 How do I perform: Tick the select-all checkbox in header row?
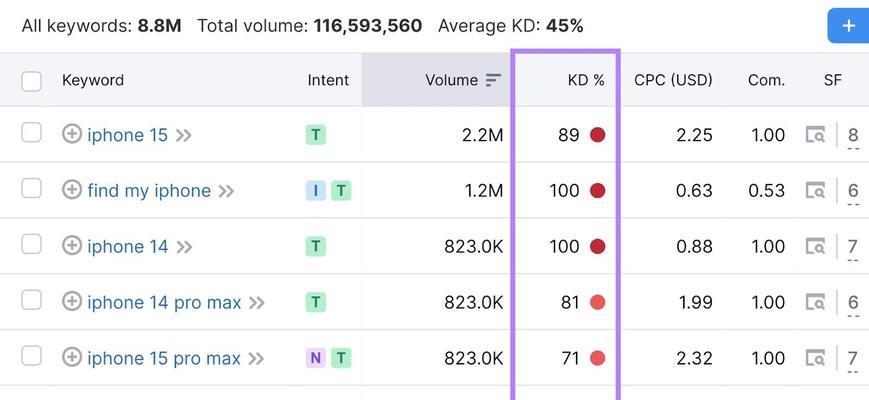[x=32, y=81]
